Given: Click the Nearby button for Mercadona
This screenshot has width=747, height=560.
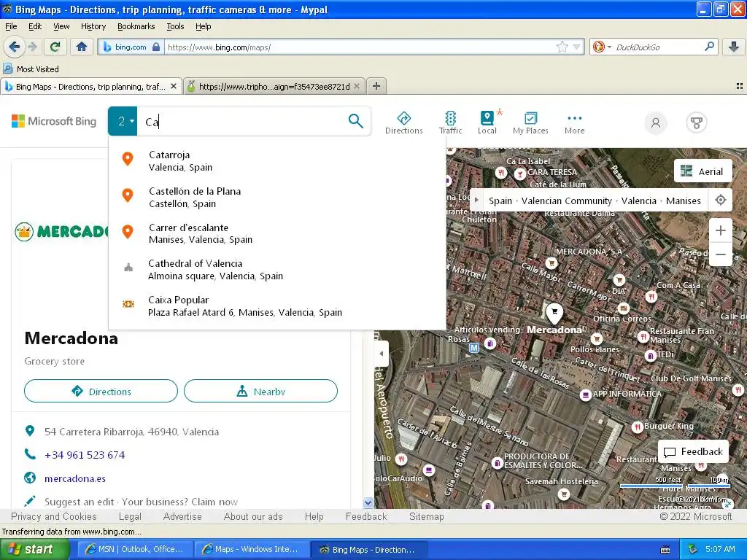Looking at the screenshot, I should [260, 391].
